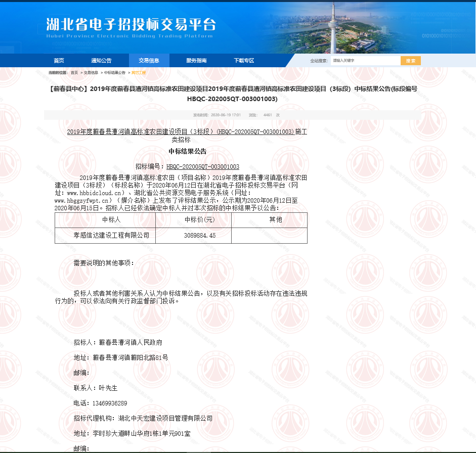Click the bid number HBQC-202005QT-003001003 after 招标编号

[x=202, y=166]
